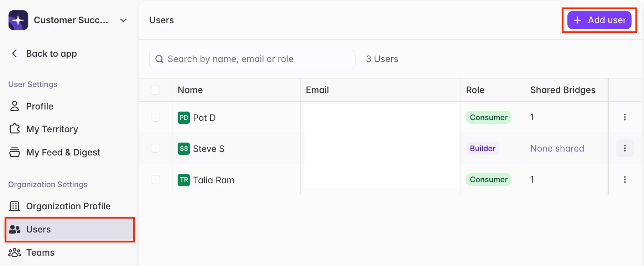Click the Profile person icon

(15, 106)
